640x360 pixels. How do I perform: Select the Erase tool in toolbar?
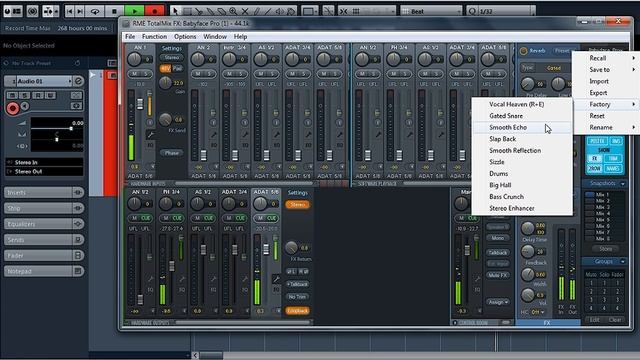click(x=222, y=11)
